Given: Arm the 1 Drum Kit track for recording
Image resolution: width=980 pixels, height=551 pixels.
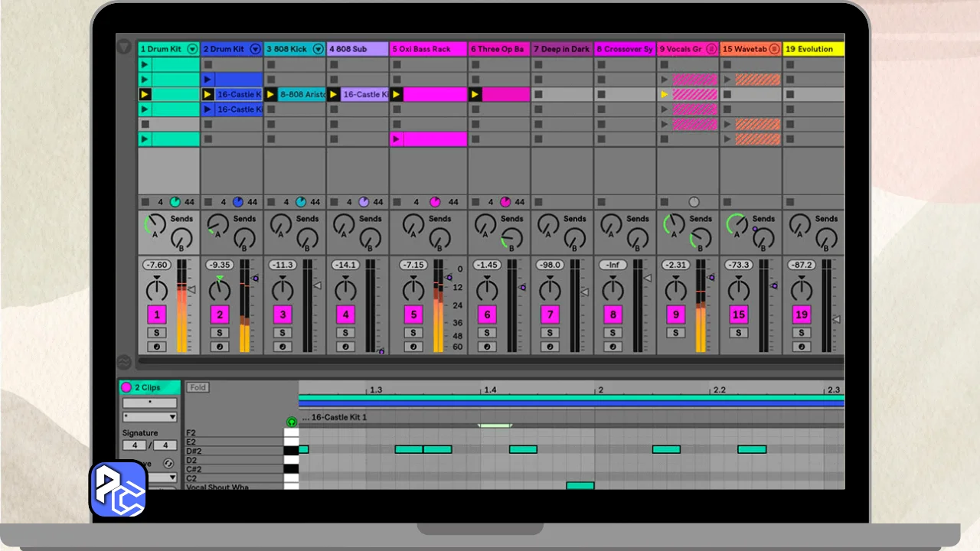Looking at the screenshot, I should (x=156, y=347).
